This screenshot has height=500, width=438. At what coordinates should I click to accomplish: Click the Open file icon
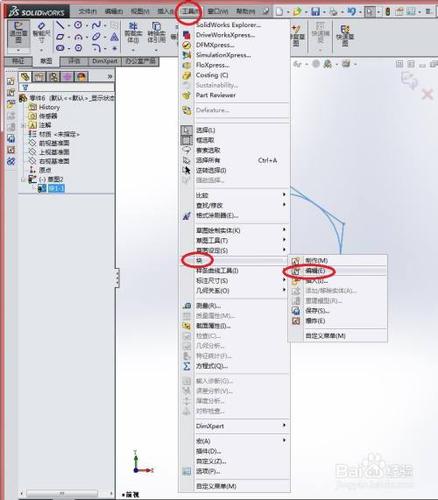pos(297,12)
